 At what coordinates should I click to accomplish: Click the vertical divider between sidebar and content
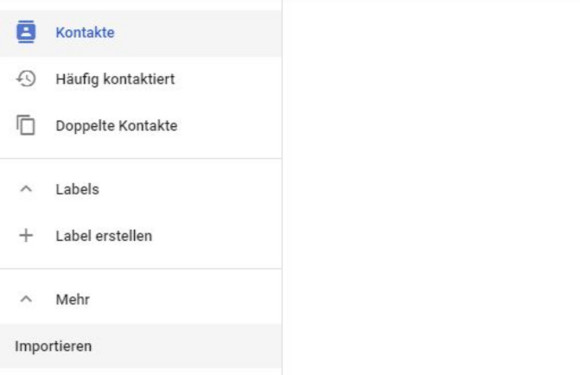click(282, 188)
